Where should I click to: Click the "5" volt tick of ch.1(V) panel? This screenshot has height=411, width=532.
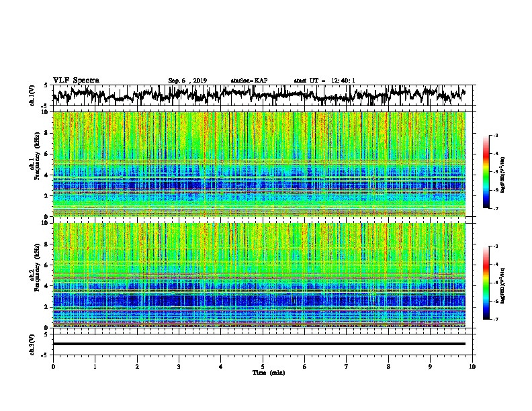pos(46,85)
